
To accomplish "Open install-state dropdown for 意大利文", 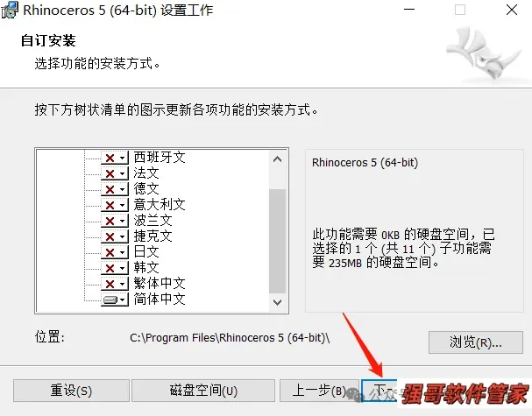I will point(115,205).
